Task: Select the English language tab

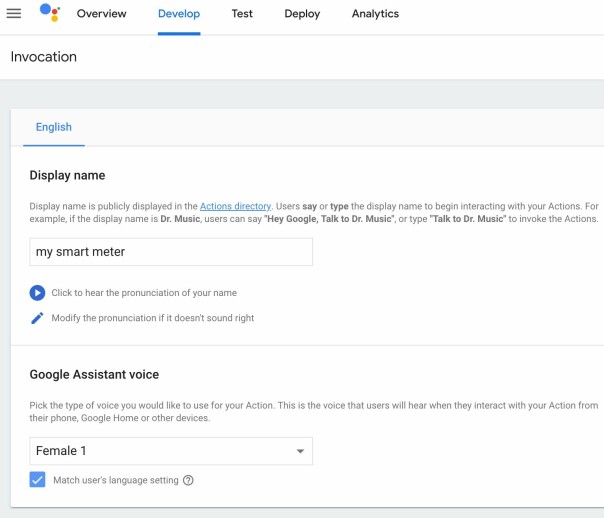Action: coord(54,127)
